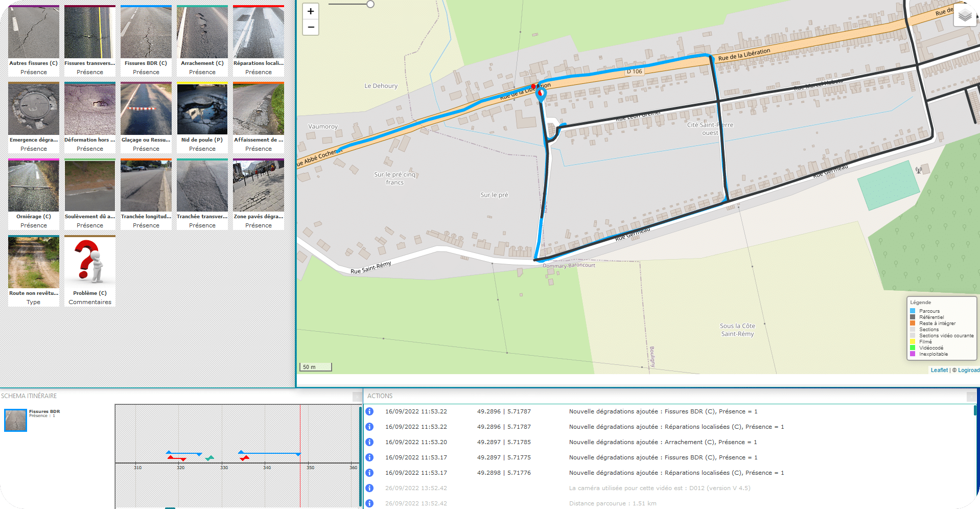Click the teal degradation marker on schema
Image resolution: width=980 pixels, height=509 pixels.
tap(209, 458)
